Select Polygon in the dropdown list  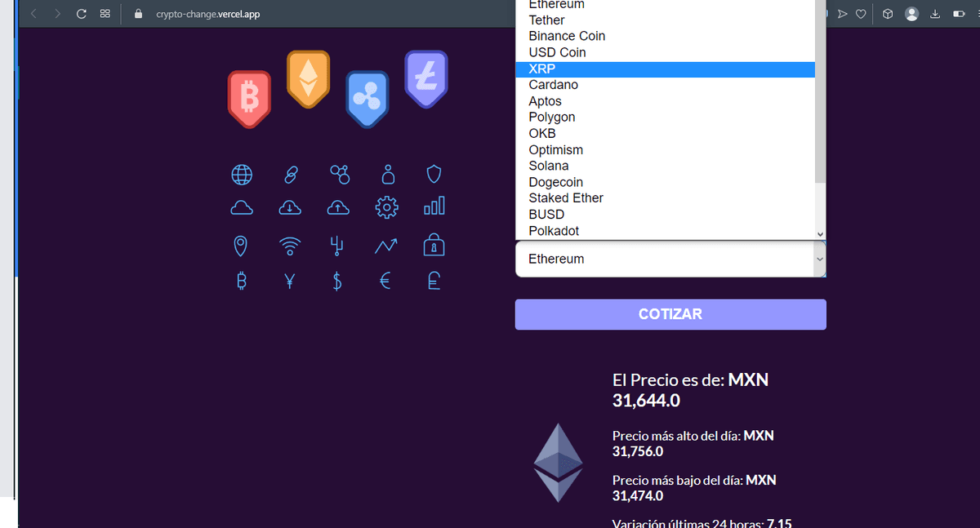click(x=665, y=118)
